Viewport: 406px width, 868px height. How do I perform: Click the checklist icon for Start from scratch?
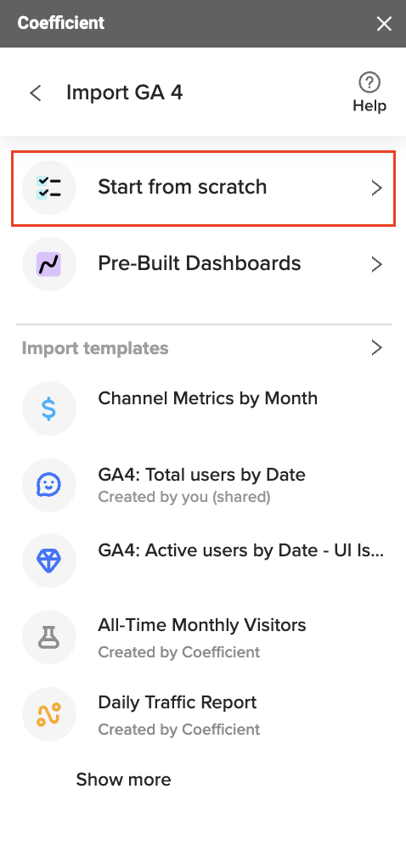pos(48,188)
